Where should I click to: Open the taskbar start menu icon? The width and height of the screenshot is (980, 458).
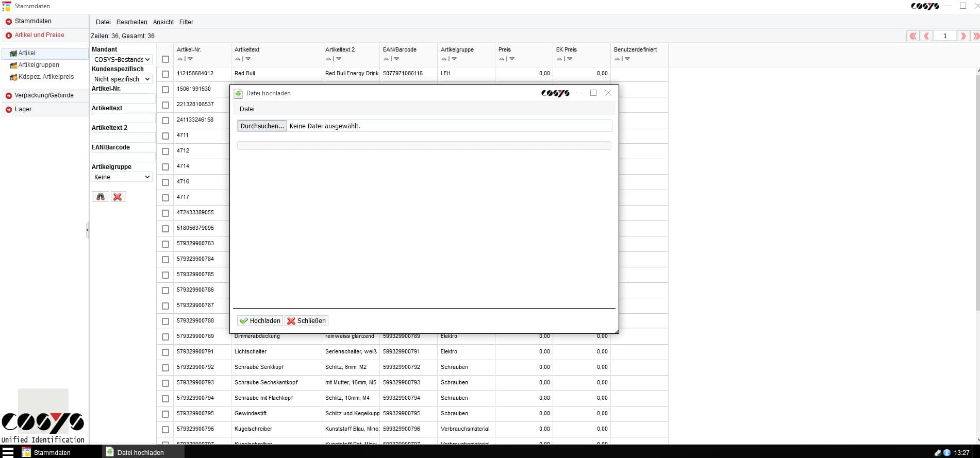(8, 452)
